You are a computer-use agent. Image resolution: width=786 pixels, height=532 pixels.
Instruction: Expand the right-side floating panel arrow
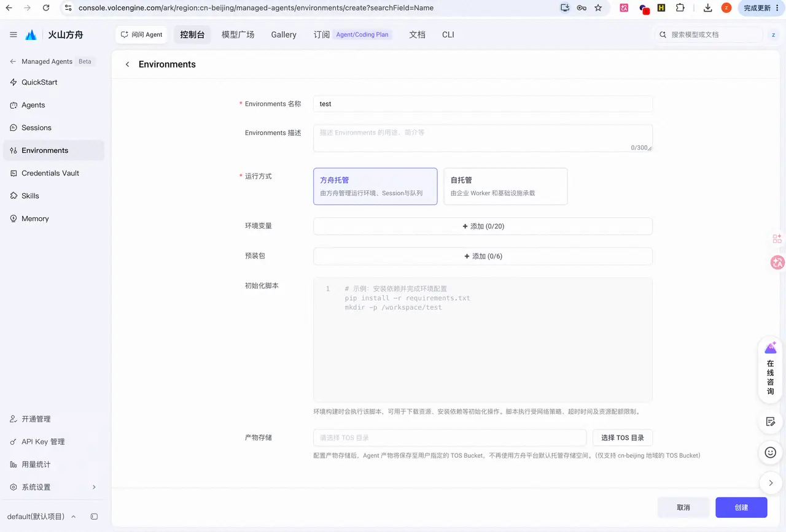coord(771,483)
